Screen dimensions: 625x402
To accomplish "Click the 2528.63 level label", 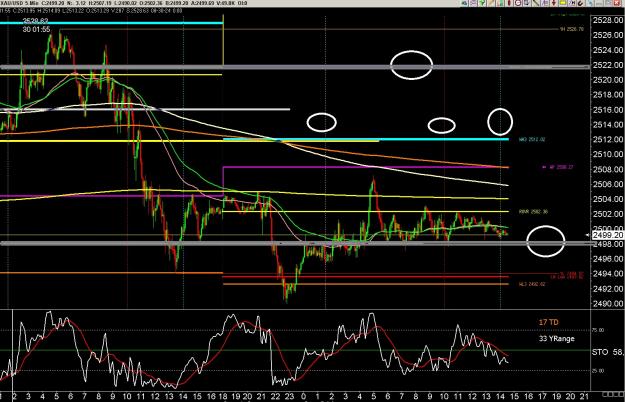I will 35,21.
